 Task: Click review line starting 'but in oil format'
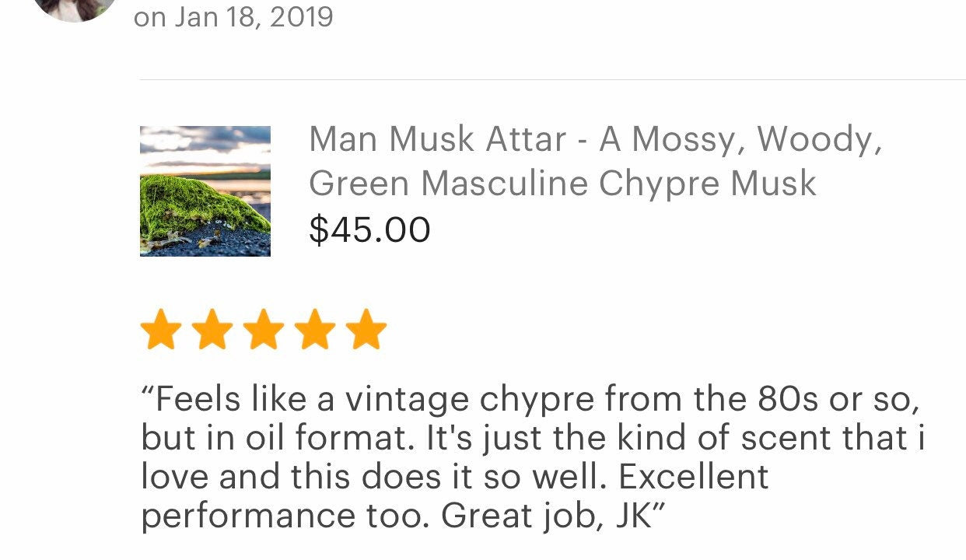(x=532, y=439)
